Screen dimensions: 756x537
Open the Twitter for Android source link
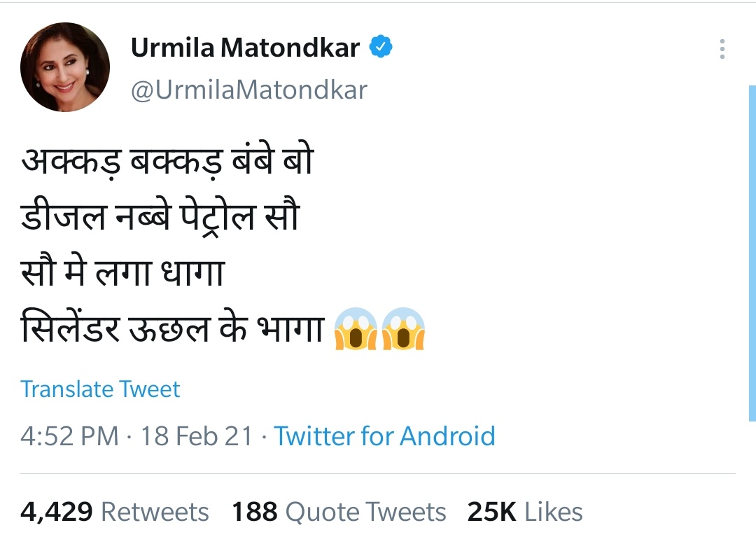(x=384, y=435)
